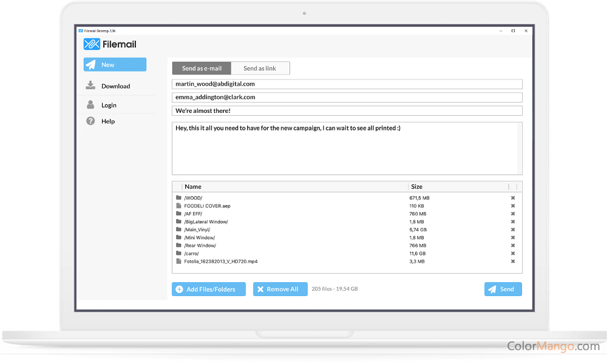Screen dimensions: 607x364
Task: Click the folder icon beside /Mini Window/
Action: [x=178, y=237]
